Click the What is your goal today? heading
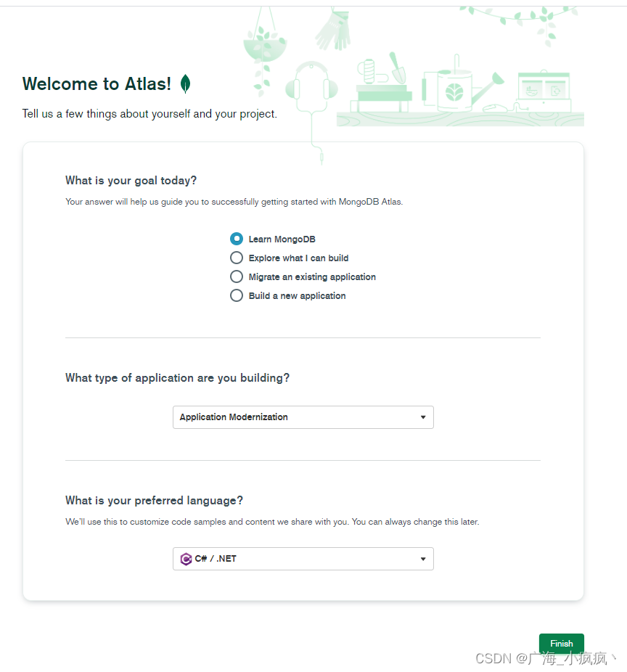The image size is (627, 672). point(131,181)
